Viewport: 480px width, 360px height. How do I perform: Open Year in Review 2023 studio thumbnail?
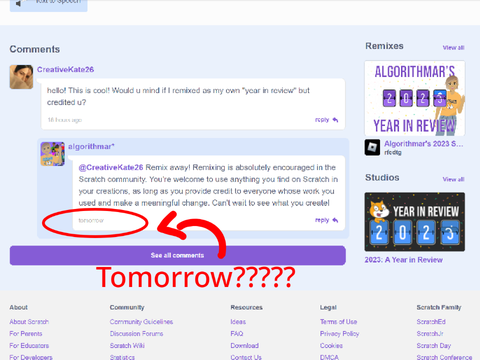coord(415,222)
